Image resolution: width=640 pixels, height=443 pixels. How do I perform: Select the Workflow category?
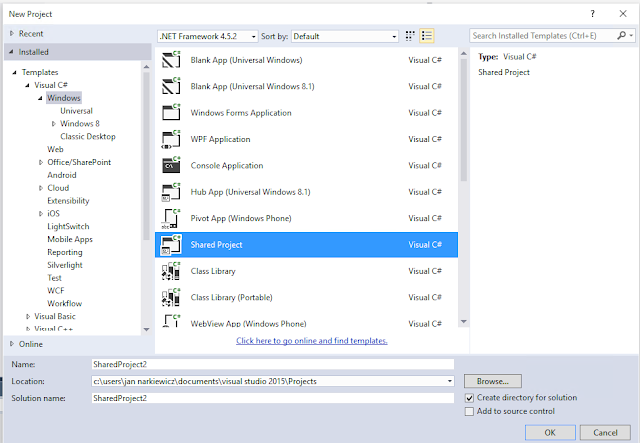click(64, 303)
